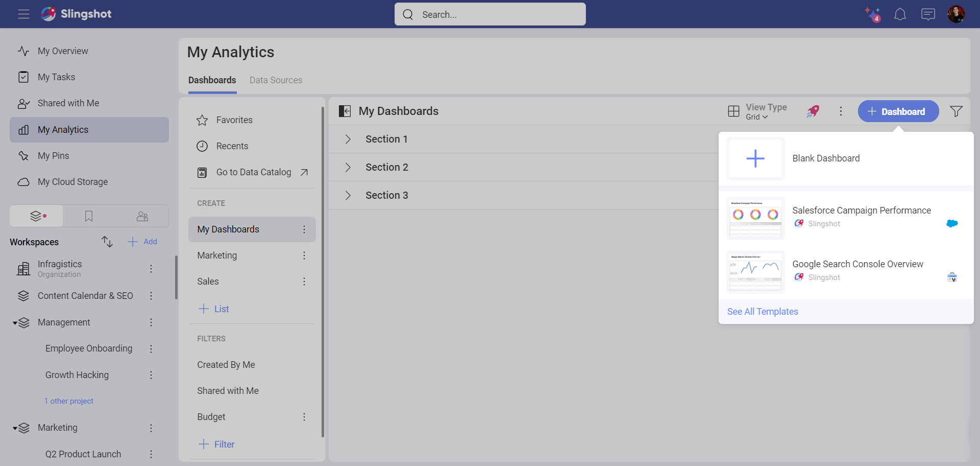This screenshot has width=980, height=466.
Task: Open the AI sparkle assistant icon
Action: point(872,14)
